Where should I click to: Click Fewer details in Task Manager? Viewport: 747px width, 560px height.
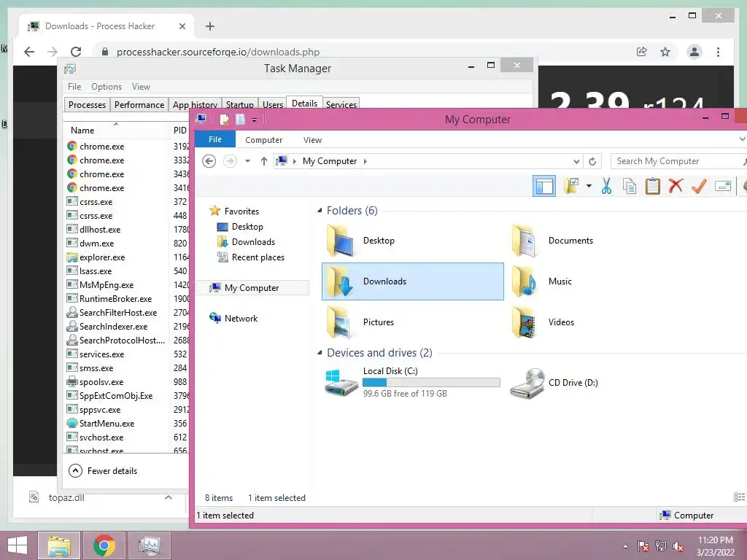(x=103, y=471)
